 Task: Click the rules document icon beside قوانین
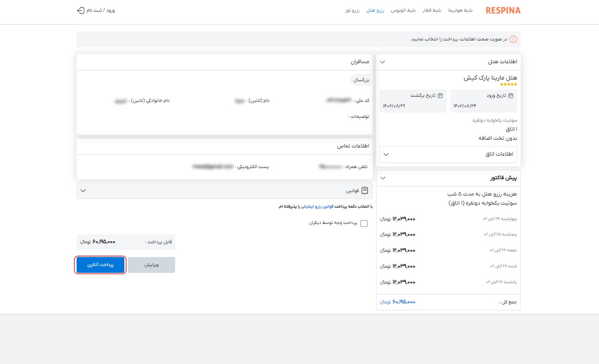[x=365, y=190]
